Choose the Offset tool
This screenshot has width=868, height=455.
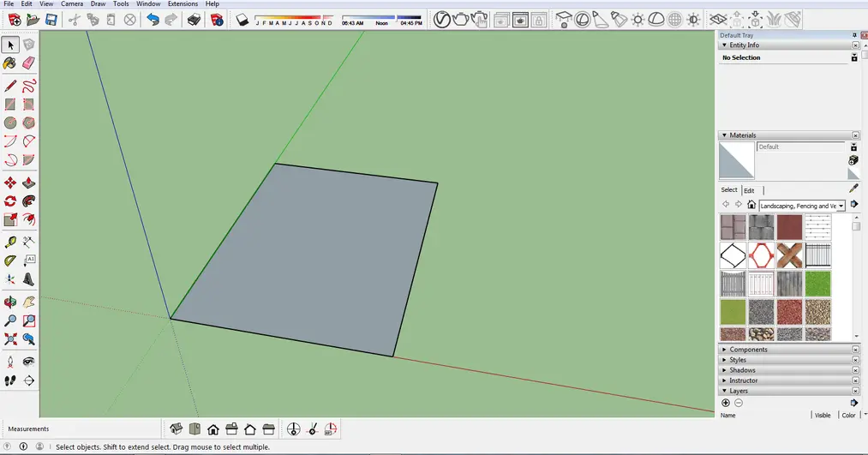29,219
